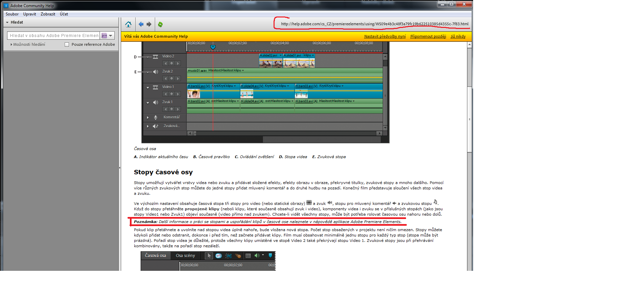Click the Zvuk 1 track speaker icon
This screenshot has height=291, width=644.
pos(155,102)
